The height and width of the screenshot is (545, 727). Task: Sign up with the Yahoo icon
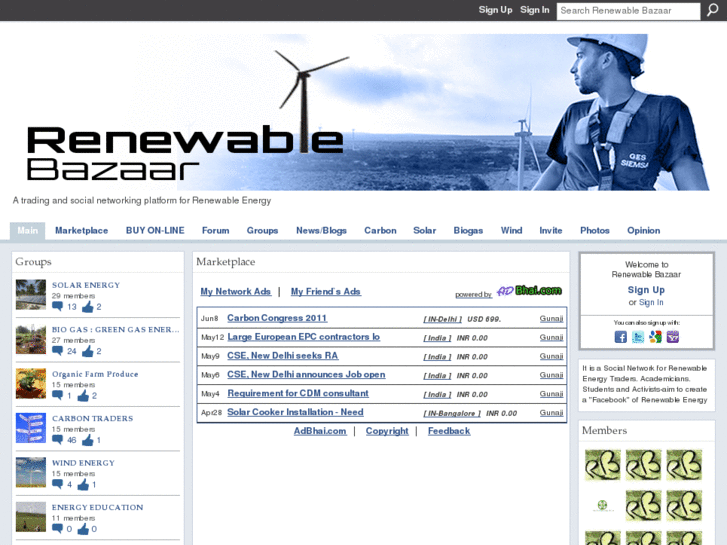pyautogui.click(x=672, y=337)
